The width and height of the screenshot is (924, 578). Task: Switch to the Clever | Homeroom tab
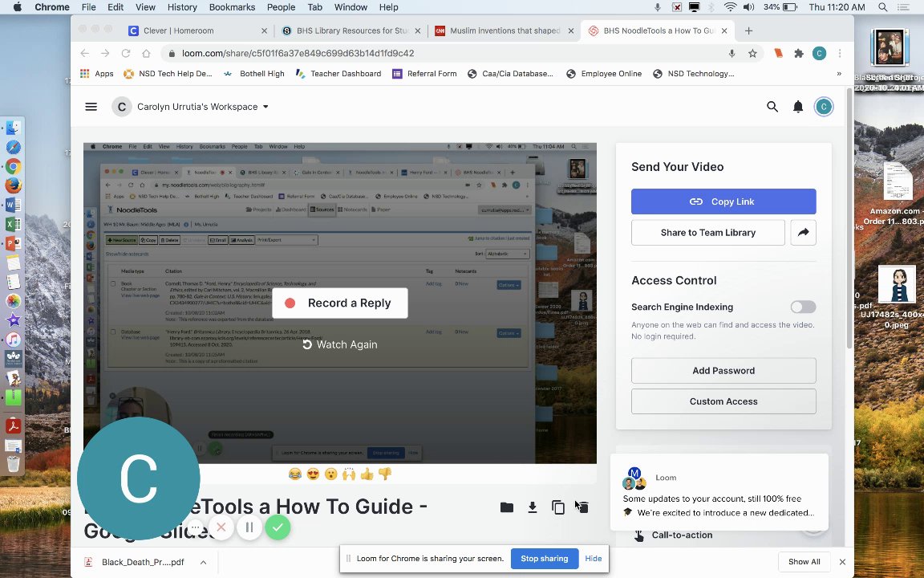pyautogui.click(x=199, y=31)
